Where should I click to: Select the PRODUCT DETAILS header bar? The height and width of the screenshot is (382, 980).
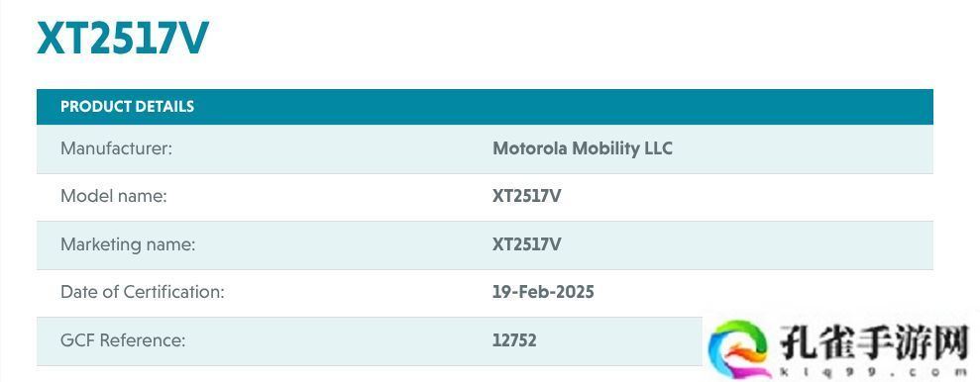485,107
